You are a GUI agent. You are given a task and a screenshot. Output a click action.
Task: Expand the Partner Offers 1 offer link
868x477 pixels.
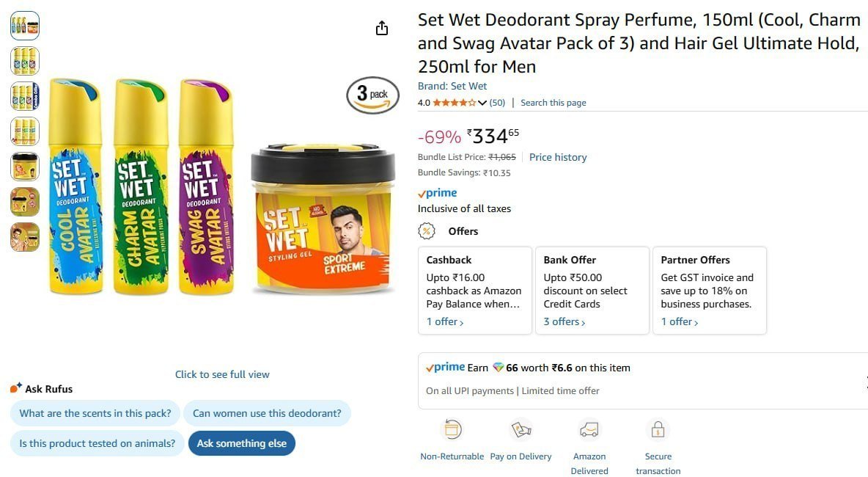tap(680, 321)
